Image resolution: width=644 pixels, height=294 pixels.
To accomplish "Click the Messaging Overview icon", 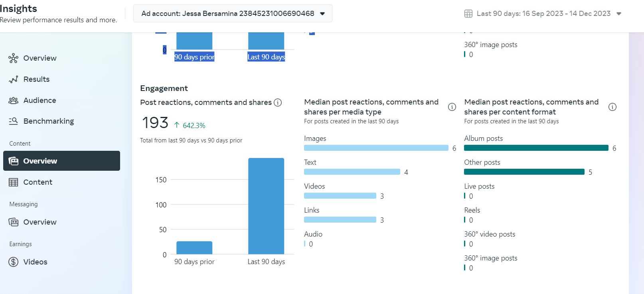I will coord(14,222).
